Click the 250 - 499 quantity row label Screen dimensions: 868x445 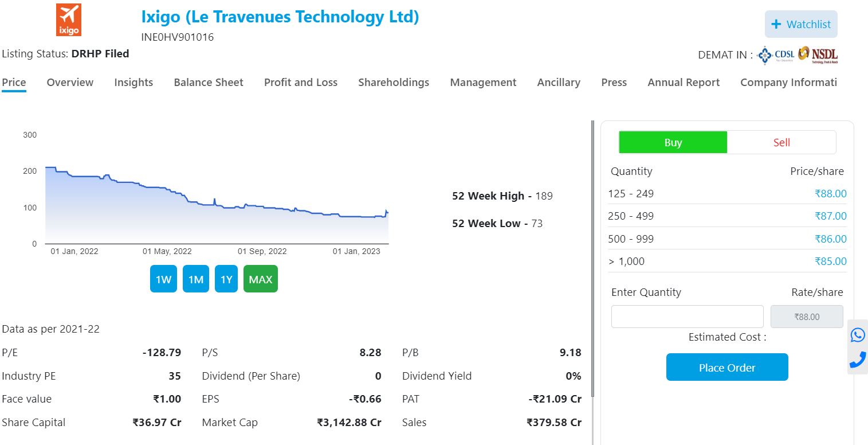point(631,216)
